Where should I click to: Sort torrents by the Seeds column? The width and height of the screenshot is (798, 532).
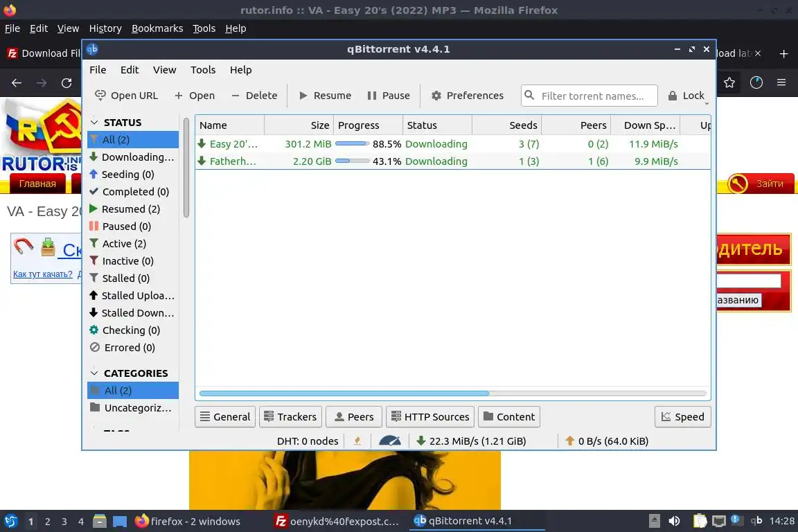pyautogui.click(x=506, y=125)
